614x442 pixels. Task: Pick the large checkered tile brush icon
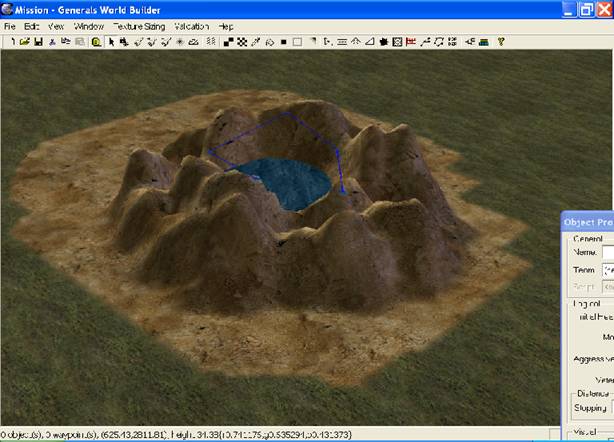click(228, 41)
